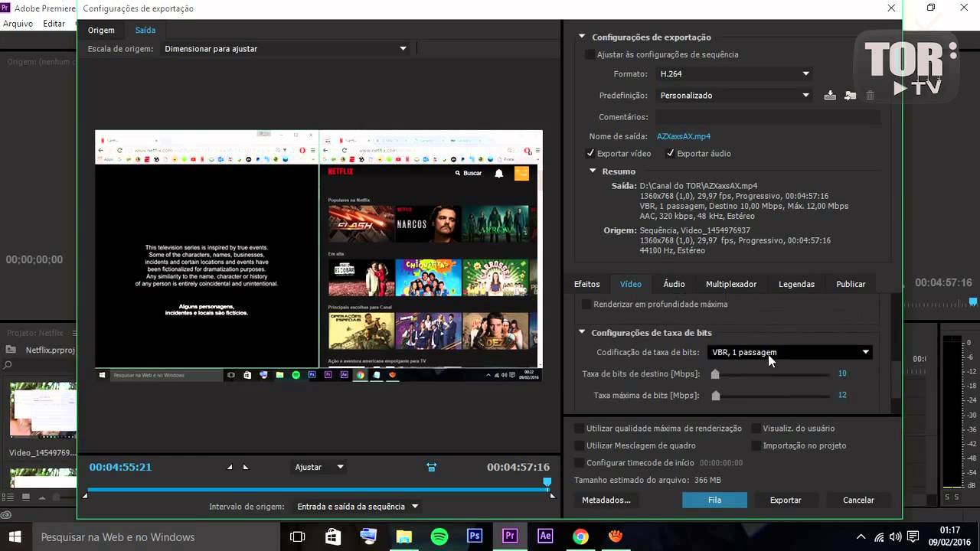Show hidden system tray icons

click(861, 536)
